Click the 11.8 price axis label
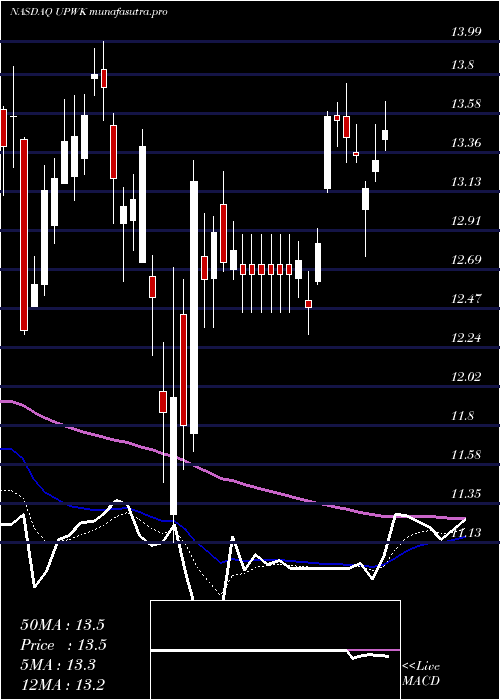The height and width of the screenshot is (700, 500). 462,416
